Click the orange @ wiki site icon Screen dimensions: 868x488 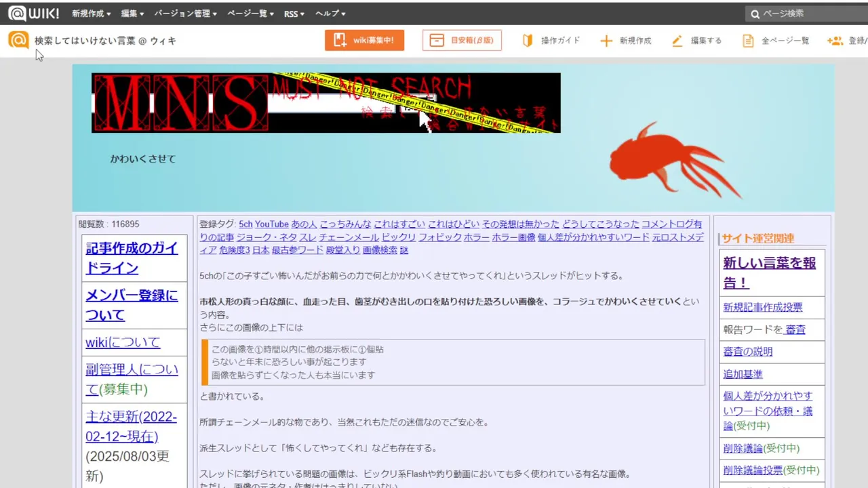[x=18, y=40]
